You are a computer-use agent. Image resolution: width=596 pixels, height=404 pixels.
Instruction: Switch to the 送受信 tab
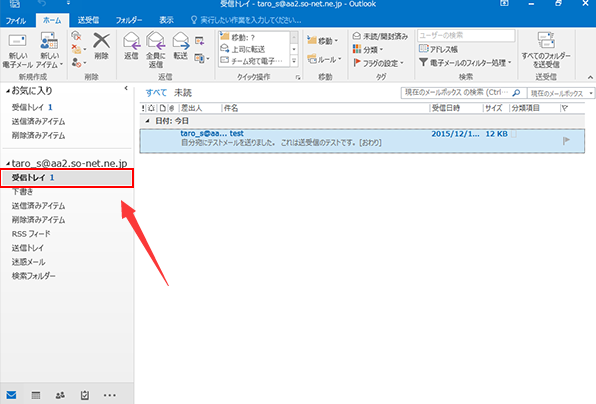tap(88, 20)
